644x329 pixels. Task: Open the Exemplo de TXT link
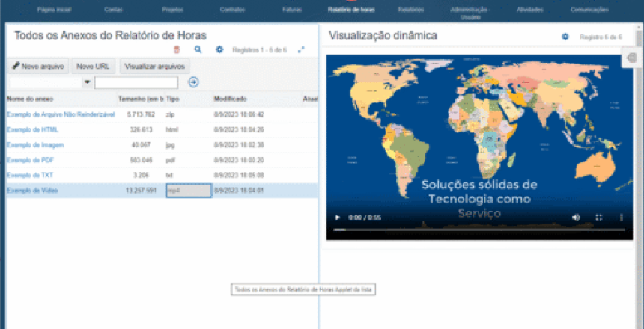click(x=31, y=175)
